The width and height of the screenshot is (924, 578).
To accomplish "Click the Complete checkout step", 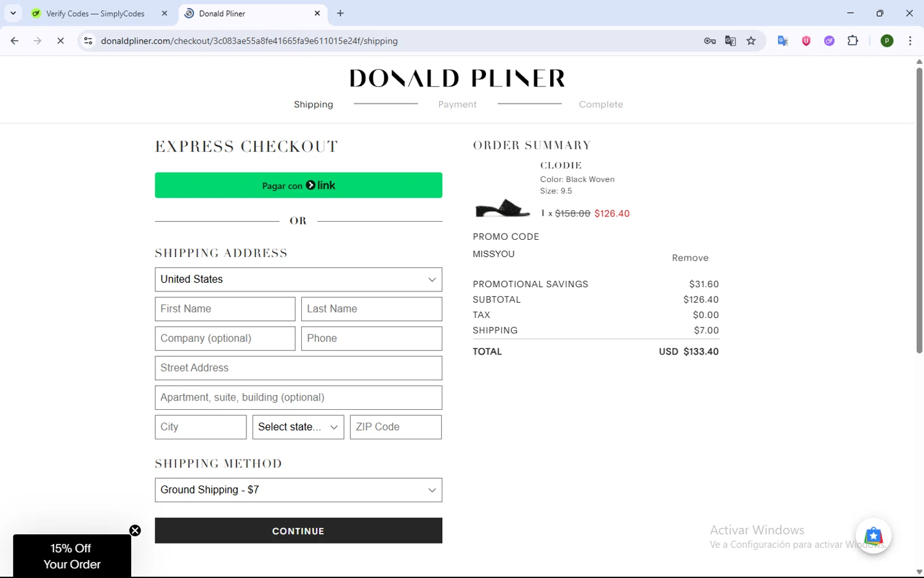I will 601,104.
